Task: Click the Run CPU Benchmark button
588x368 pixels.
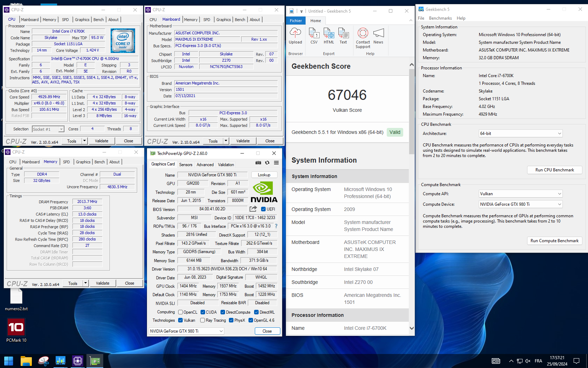Action: tap(554, 170)
